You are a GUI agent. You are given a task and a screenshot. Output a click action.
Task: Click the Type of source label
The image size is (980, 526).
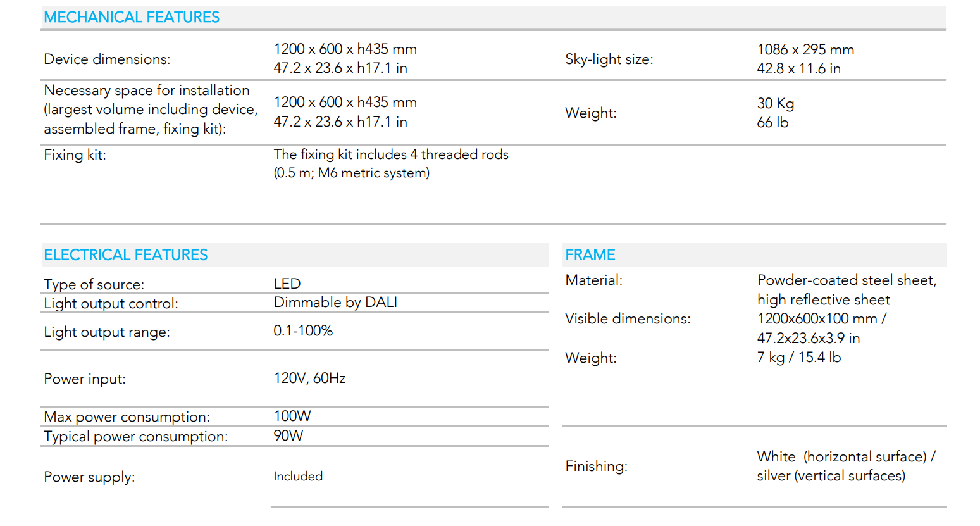click(94, 284)
